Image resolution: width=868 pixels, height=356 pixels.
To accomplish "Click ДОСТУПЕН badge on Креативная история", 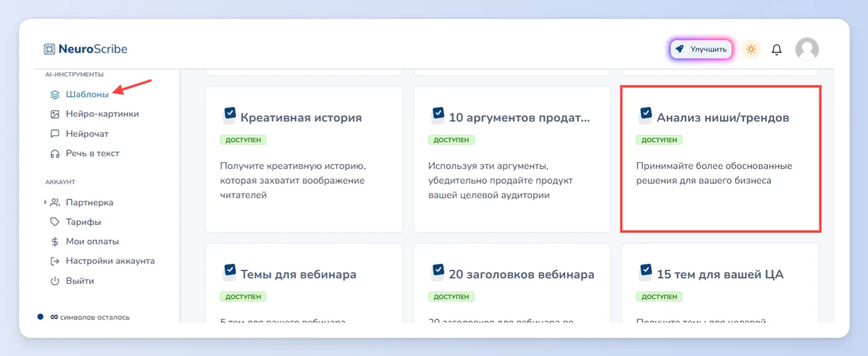I will (x=243, y=140).
